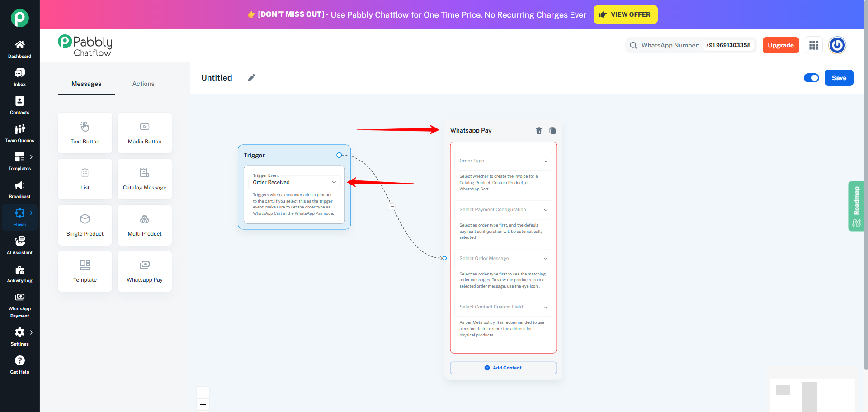Open the Select Payment Configuration dropdown
This screenshot has width=868, height=412.
pos(503,210)
